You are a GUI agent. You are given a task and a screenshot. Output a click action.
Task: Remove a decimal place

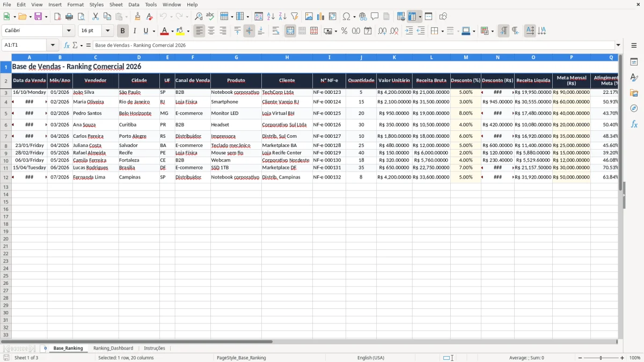point(394,31)
